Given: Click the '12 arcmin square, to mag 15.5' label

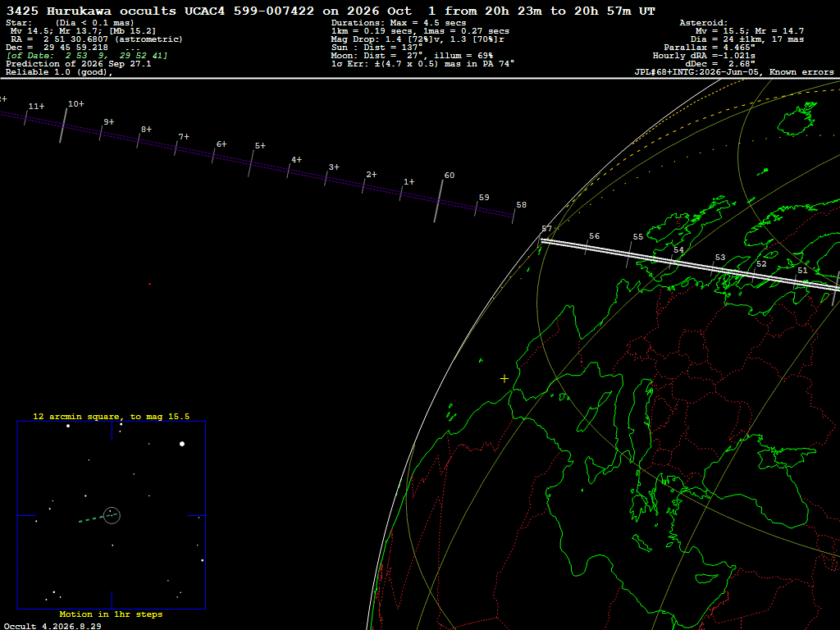Looking at the screenshot, I should point(112,416).
